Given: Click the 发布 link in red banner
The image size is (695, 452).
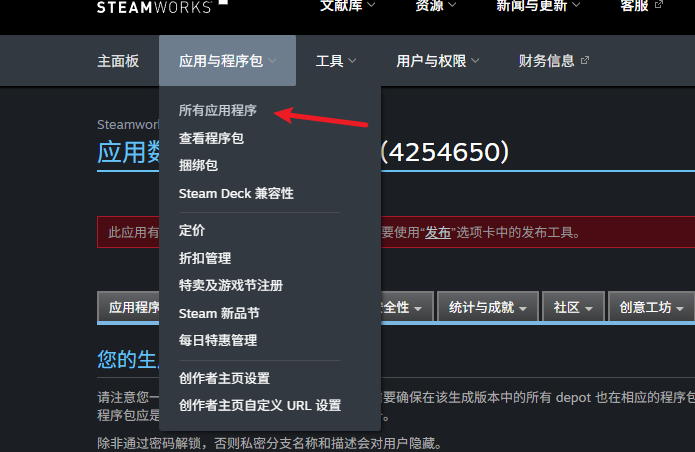Looking at the screenshot, I should 438,232.
